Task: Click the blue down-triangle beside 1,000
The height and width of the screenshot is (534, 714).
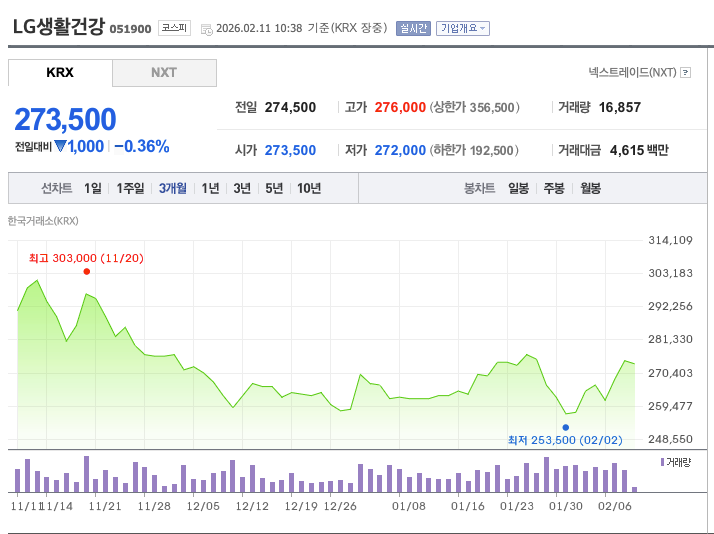Action: coord(60,146)
